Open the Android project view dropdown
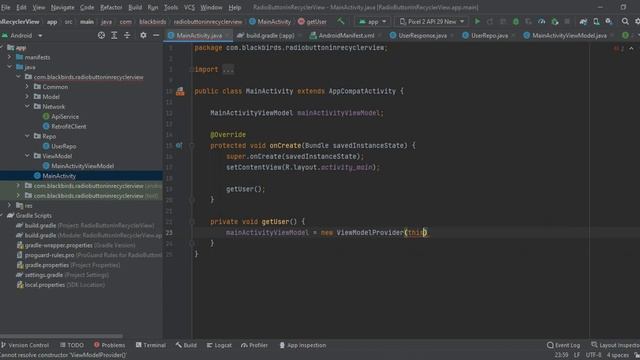Viewport: 640px width, 360px height. click(22, 36)
